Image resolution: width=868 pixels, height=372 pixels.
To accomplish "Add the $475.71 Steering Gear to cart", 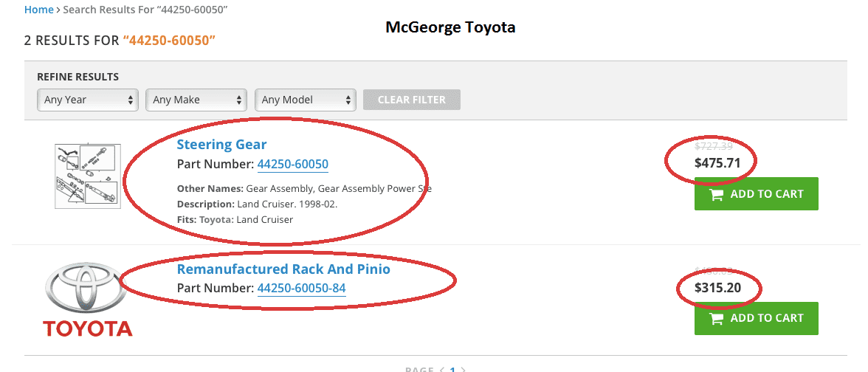I will click(x=756, y=193).
